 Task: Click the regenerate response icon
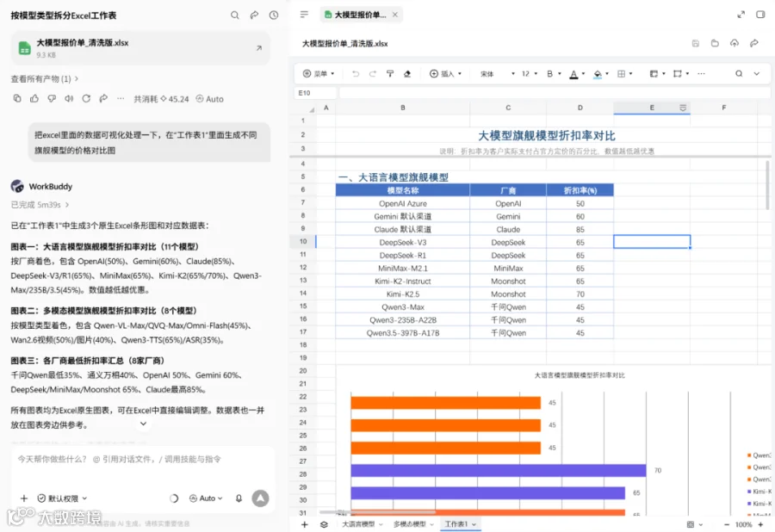tap(86, 98)
